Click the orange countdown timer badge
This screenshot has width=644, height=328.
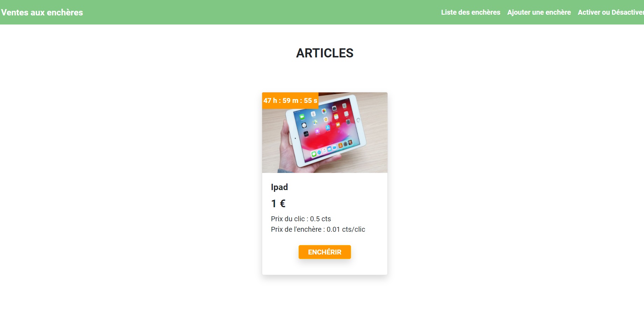click(290, 100)
